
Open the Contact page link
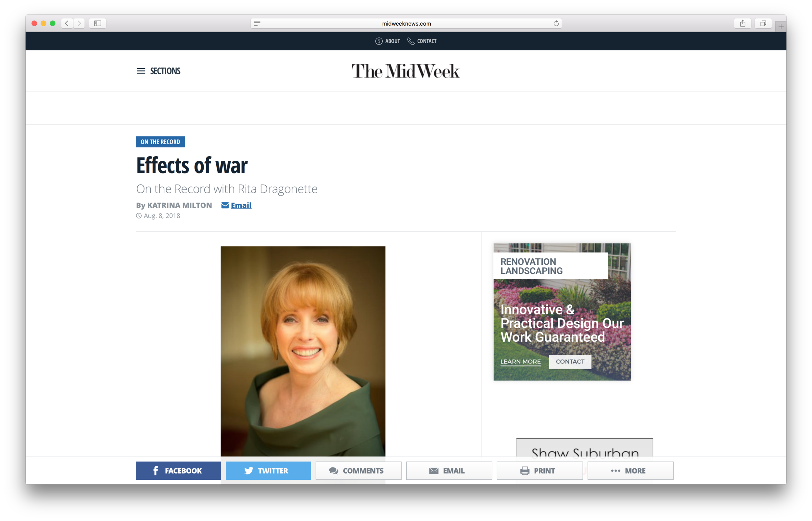[x=422, y=41]
